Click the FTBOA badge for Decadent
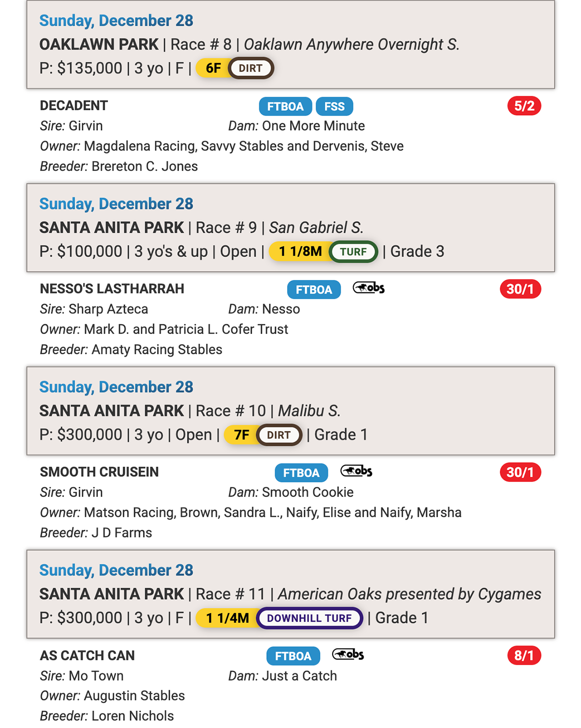Viewport: 581px width, 728px height. click(285, 106)
